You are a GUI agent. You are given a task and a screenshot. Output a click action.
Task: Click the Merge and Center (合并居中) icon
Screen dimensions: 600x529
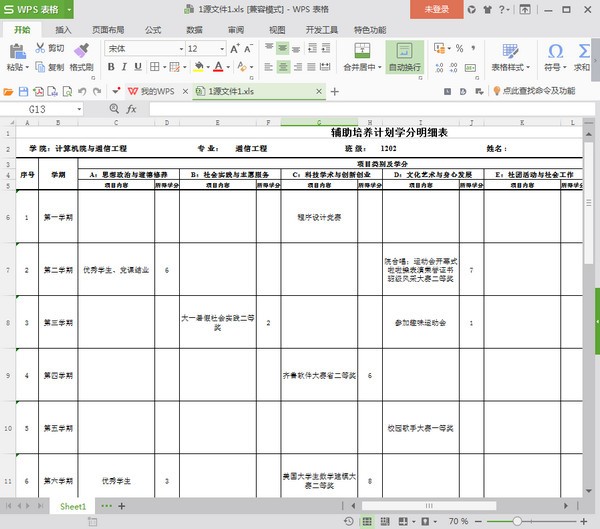click(362, 51)
